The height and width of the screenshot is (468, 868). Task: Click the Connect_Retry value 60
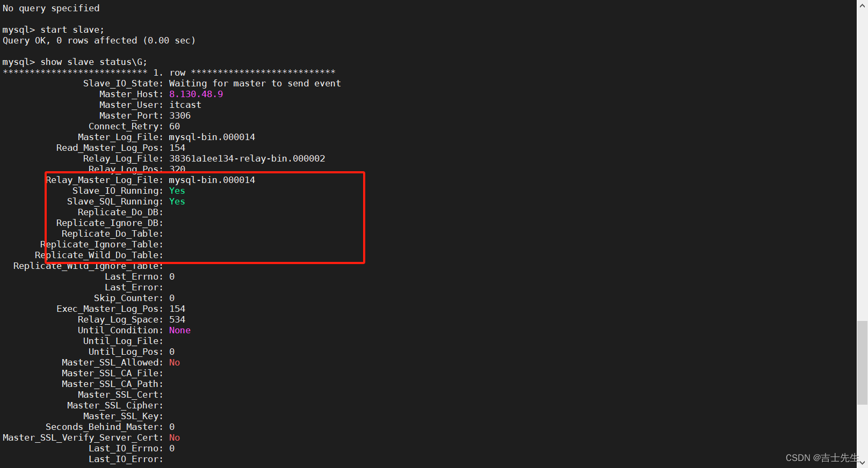tap(175, 127)
